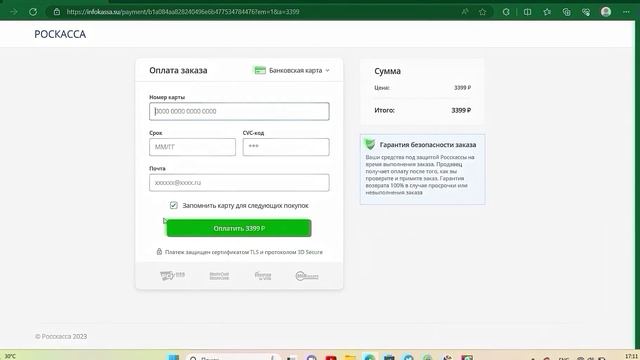
Task: Expand the 'Банковская карта' payment method dropdown
Action: 291,70
